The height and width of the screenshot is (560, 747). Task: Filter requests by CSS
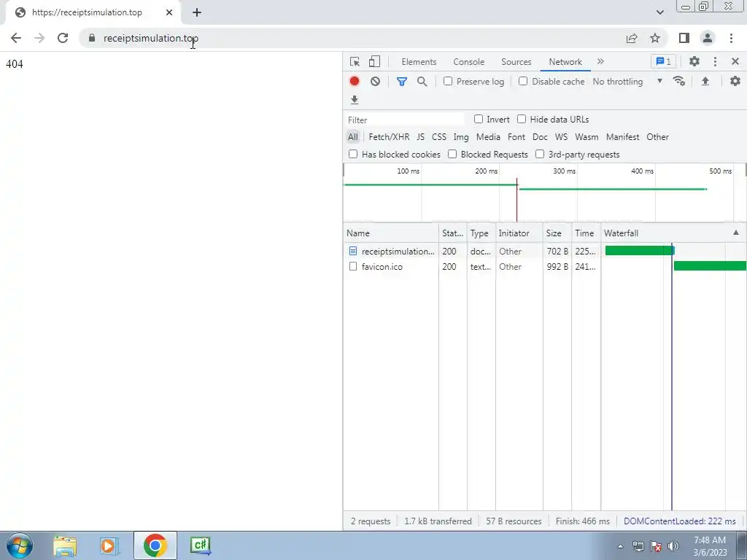(438, 137)
